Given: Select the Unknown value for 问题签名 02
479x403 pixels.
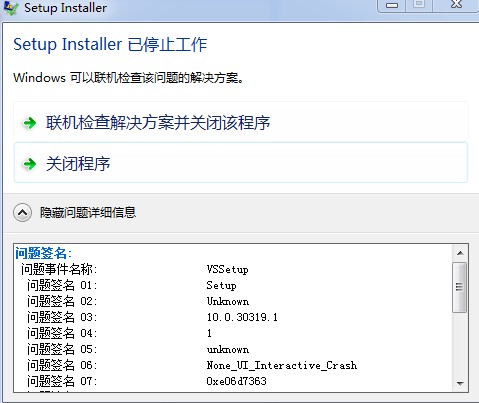Looking at the screenshot, I should point(228,301).
